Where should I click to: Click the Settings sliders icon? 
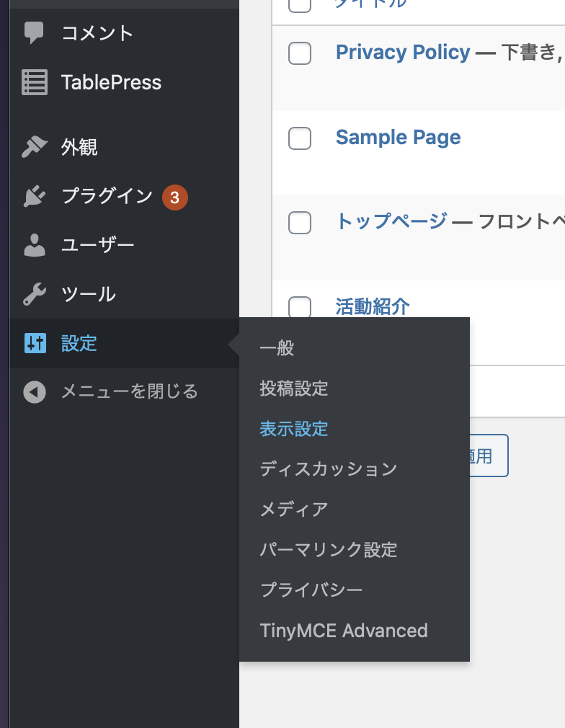(35, 343)
